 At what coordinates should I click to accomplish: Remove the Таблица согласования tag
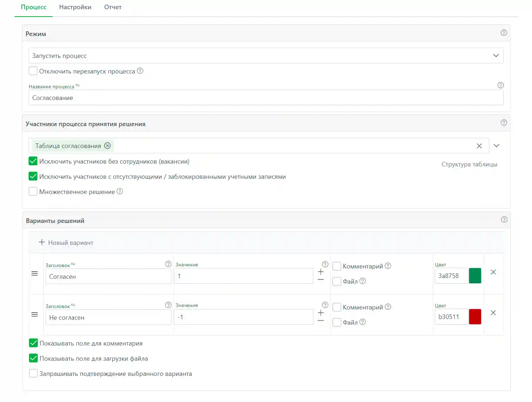tap(108, 146)
